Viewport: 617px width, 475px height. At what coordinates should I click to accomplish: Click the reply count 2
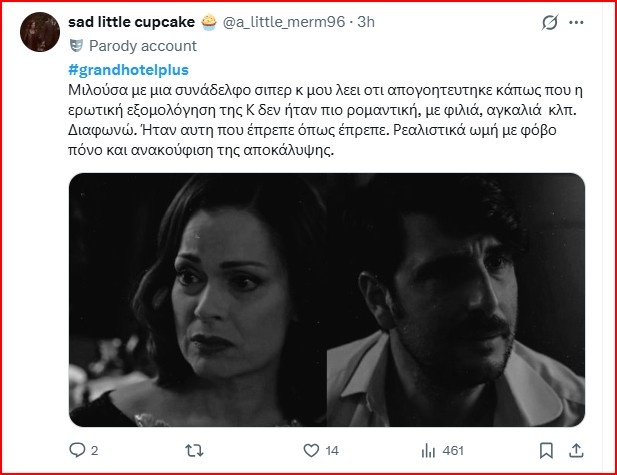click(x=94, y=451)
